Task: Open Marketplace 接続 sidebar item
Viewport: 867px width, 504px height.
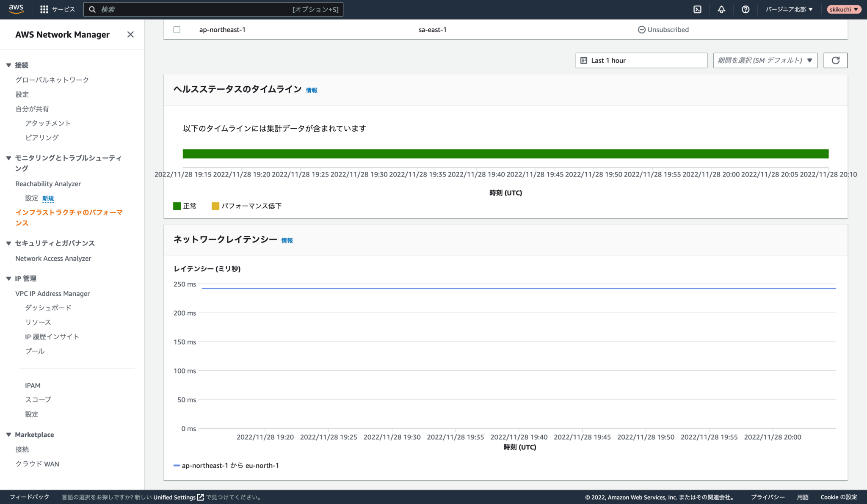Action: (22, 449)
